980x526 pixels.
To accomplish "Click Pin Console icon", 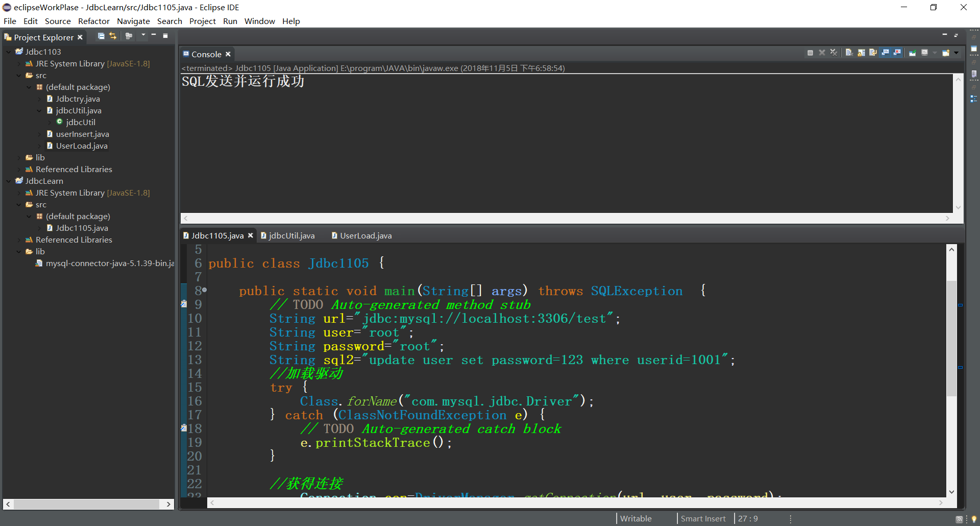I will [912, 53].
